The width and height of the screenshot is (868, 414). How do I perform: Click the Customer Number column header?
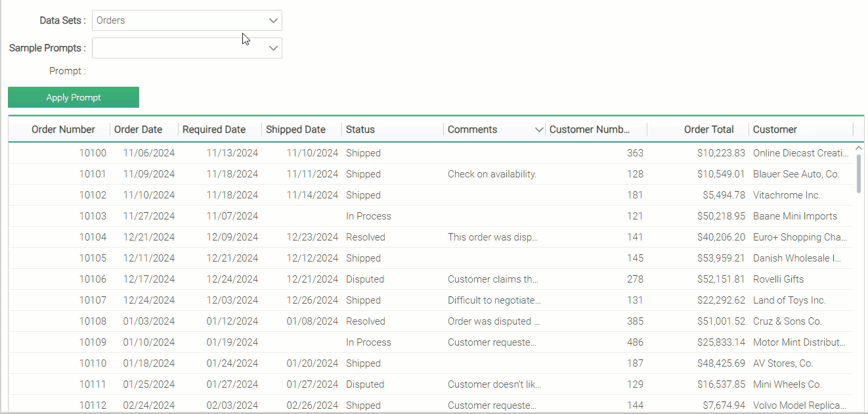pos(590,129)
